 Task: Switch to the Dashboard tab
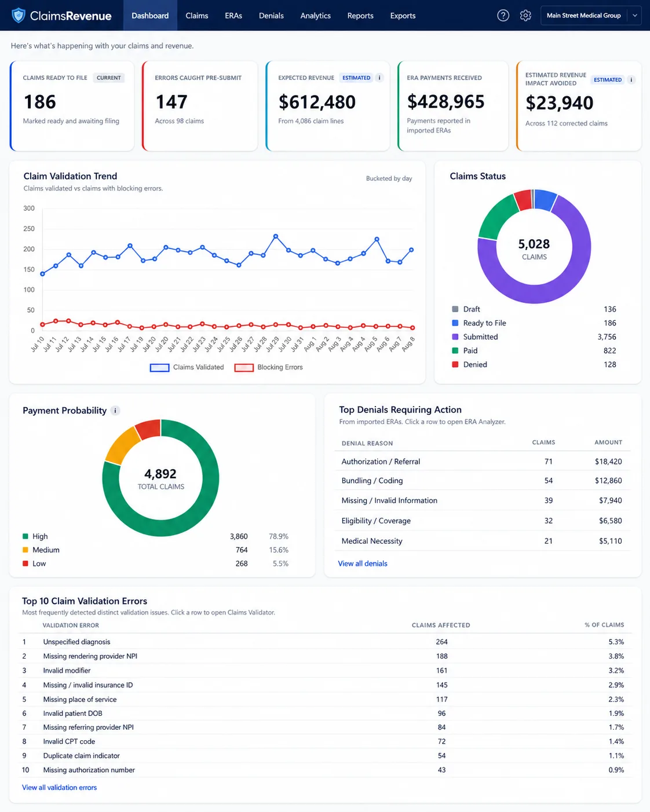(x=150, y=16)
